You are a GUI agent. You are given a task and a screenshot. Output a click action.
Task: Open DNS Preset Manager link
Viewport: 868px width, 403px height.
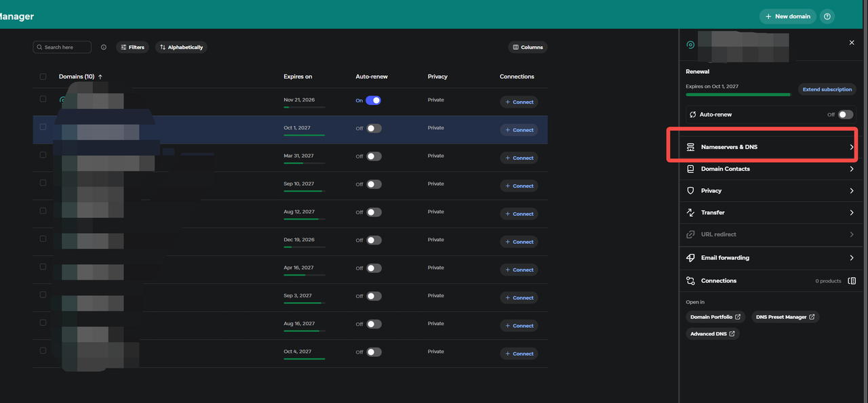click(785, 317)
